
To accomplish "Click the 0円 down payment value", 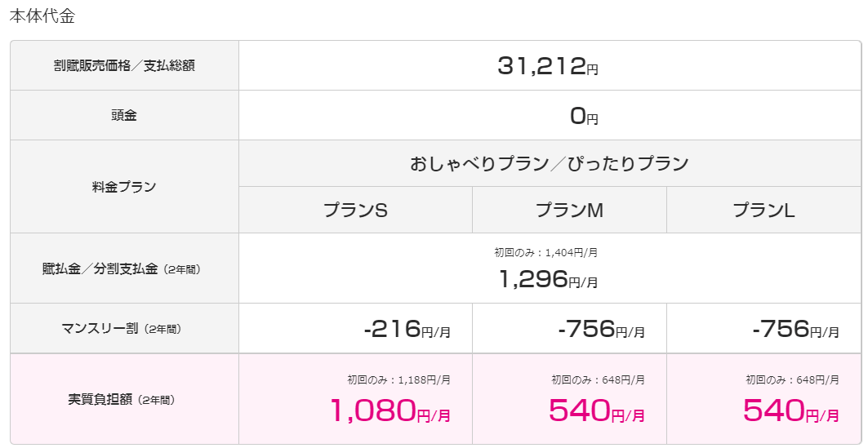I will (x=584, y=116).
